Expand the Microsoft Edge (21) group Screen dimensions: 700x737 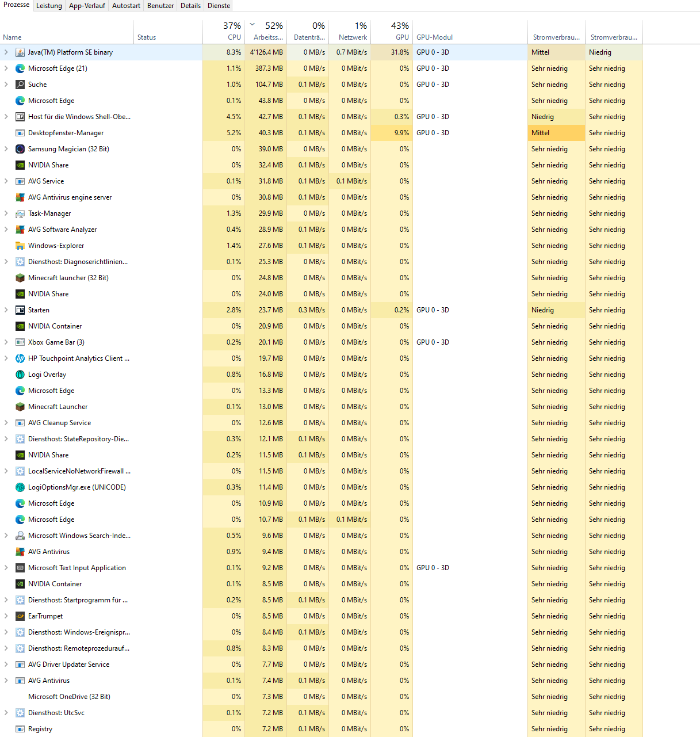pos(6,68)
